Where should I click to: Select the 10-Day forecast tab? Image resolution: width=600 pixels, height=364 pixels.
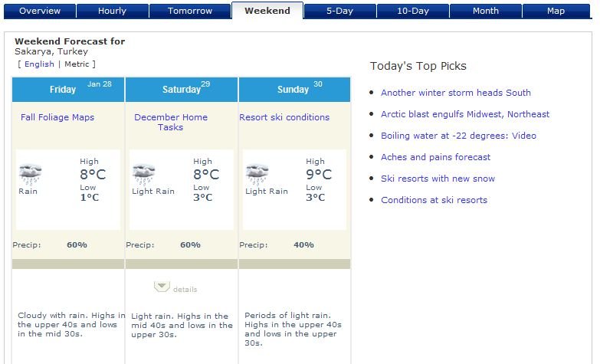click(x=413, y=11)
